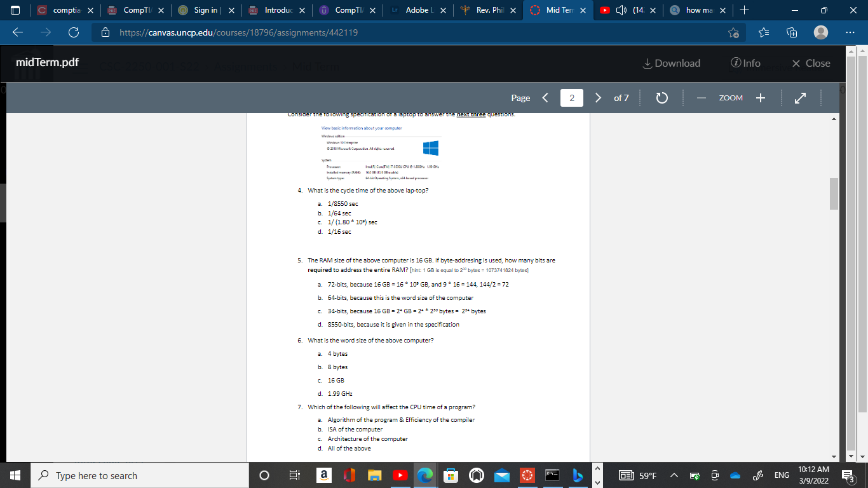Add this page to favorites
This screenshot has width=868, height=488.
pos(735,32)
